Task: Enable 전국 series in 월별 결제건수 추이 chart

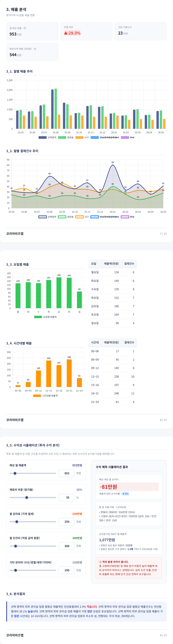Action: coord(128,217)
